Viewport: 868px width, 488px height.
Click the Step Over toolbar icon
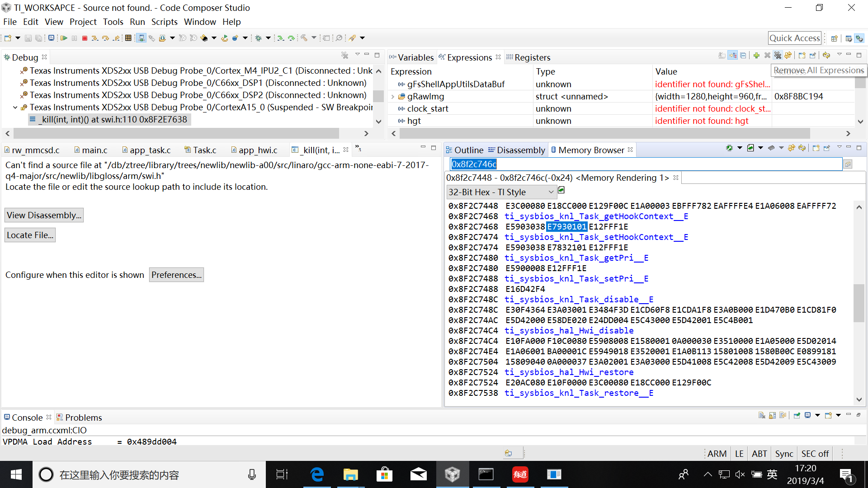tap(105, 38)
